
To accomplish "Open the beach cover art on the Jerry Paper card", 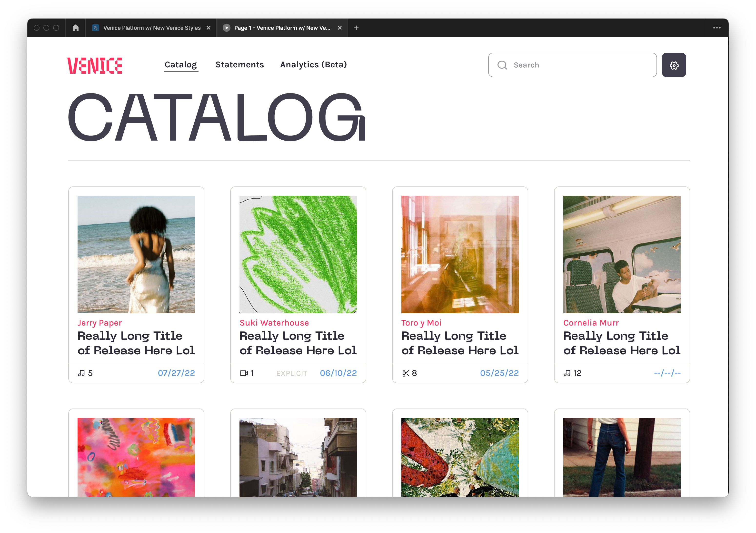I will [x=136, y=254].
